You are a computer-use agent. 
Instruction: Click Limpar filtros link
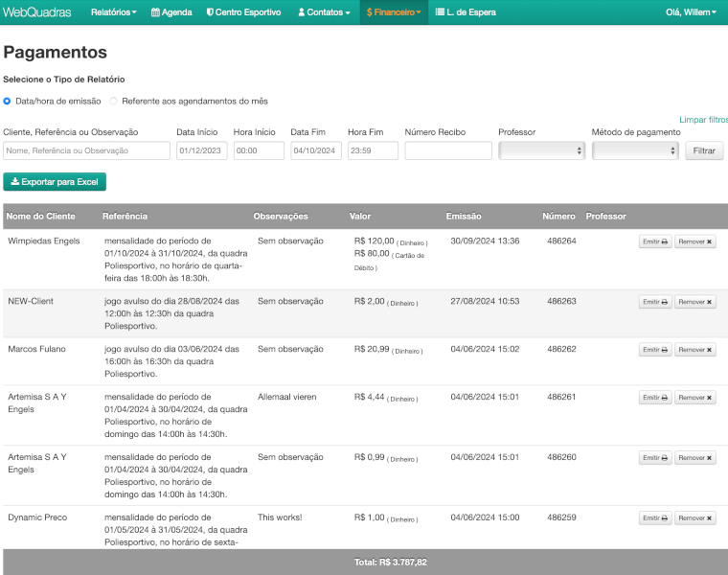pos(703,120)
